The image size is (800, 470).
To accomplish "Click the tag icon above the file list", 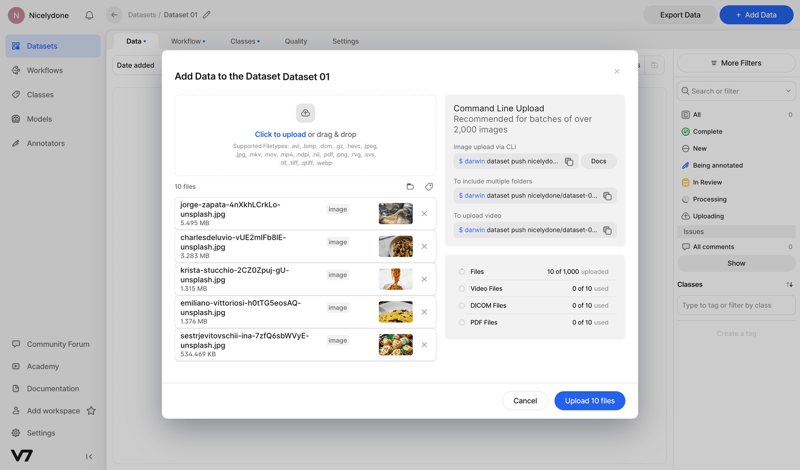I will pos(429,187).
